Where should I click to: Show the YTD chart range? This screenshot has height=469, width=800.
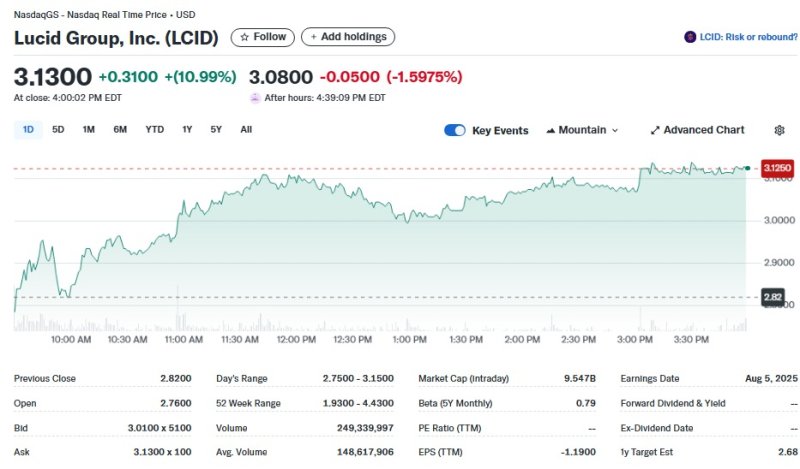tap(155, 129)
